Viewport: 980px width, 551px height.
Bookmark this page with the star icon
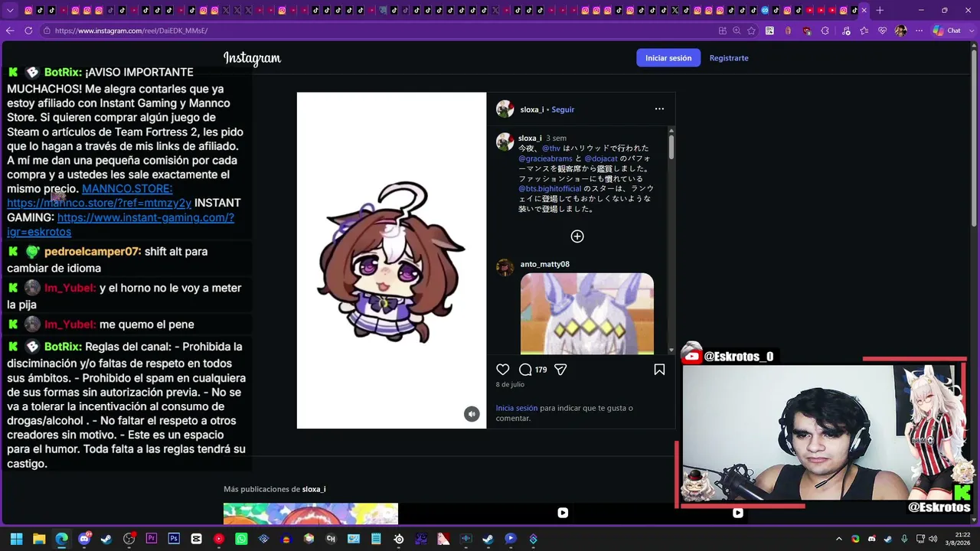(751, 31)
